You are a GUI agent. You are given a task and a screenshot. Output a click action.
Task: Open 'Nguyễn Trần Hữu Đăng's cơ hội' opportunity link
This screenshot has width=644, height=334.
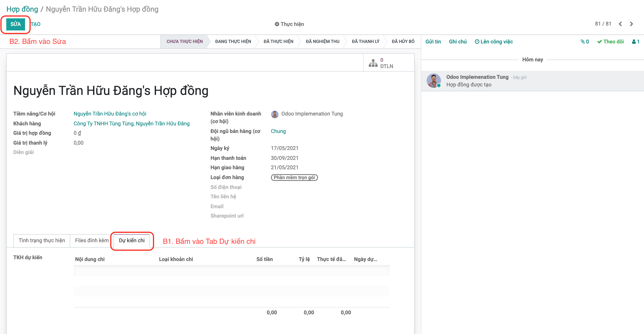click(x=110, y=113)
